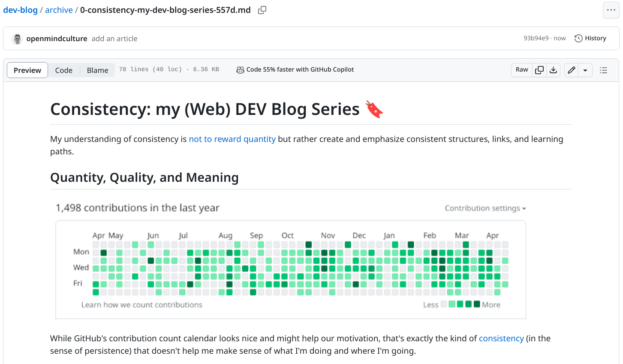Switch to the Code tab
This screenshot has width=623, height=364.
coord(64,70)
